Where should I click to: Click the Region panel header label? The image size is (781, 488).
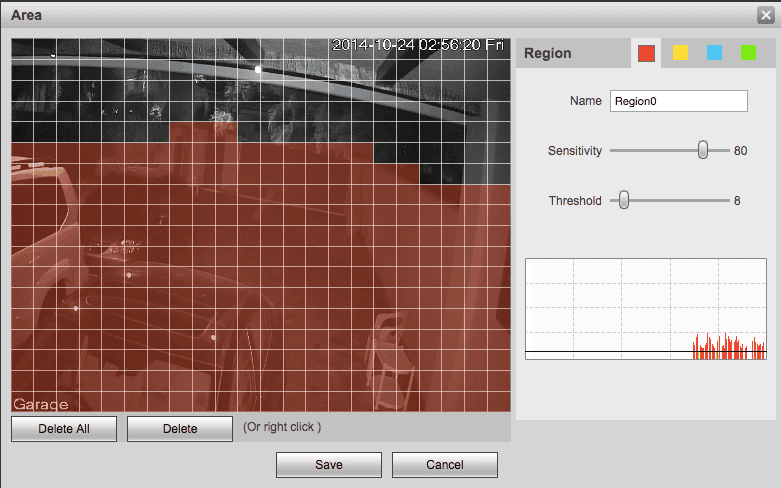tap(548, 53)
